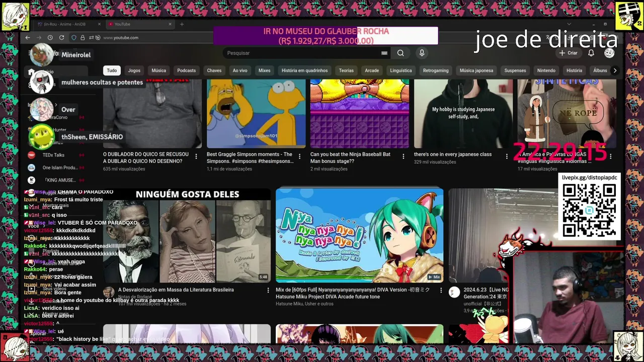
Task: Select the Chaves filter chip
Action: [214, 70]
